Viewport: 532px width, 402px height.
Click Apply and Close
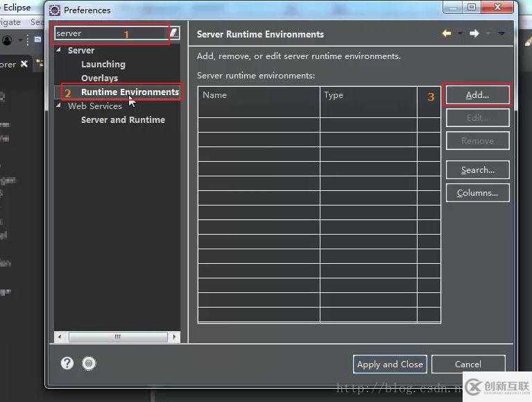[390, 365]
